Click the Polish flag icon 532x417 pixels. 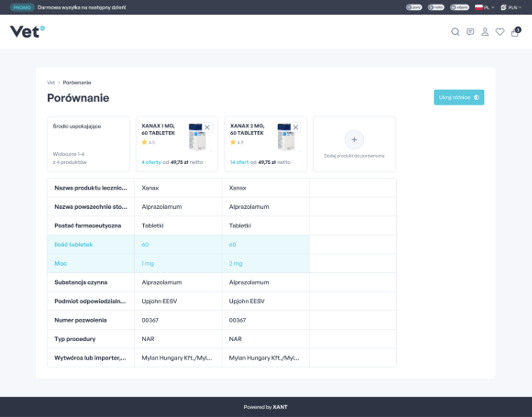(x=479, y=7)
